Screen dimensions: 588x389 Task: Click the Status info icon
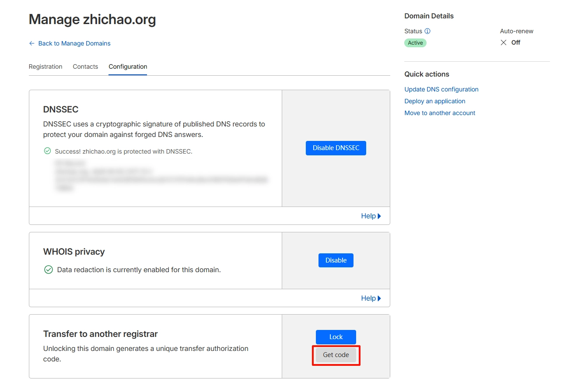(x=427, y=32)
